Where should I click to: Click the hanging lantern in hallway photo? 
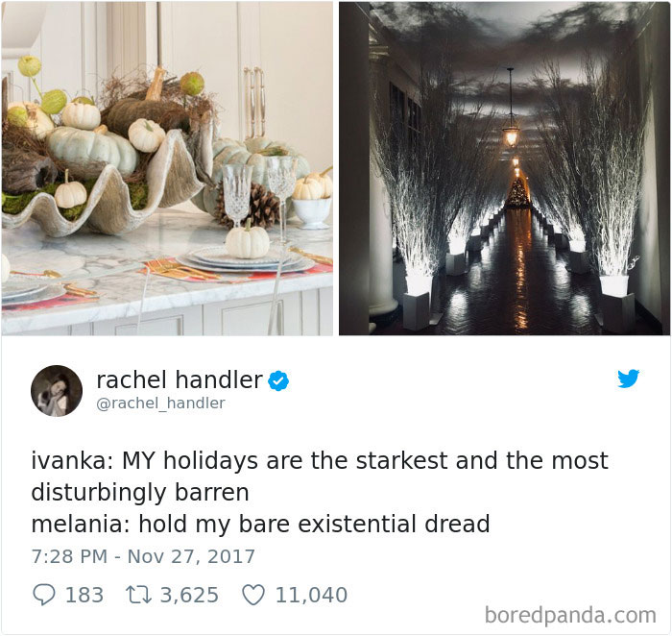click(511, 134)
